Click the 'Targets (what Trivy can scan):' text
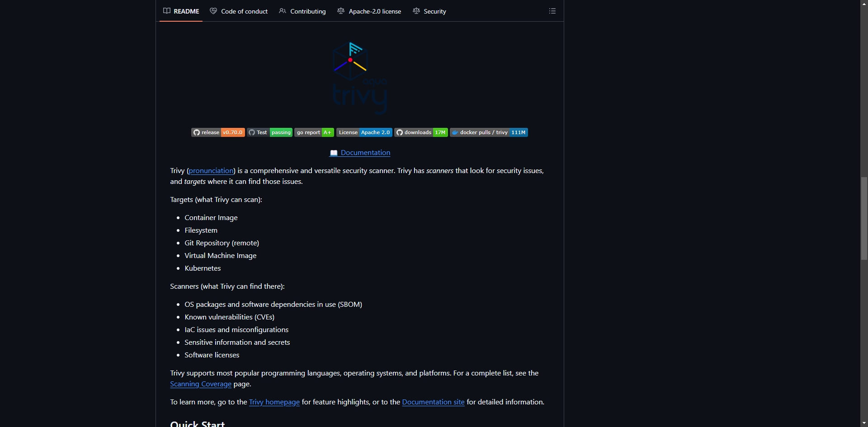 216,200
